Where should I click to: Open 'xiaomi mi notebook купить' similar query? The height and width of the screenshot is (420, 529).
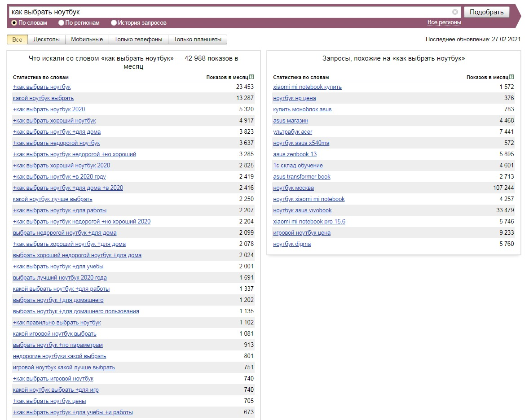tap(307, 87)
